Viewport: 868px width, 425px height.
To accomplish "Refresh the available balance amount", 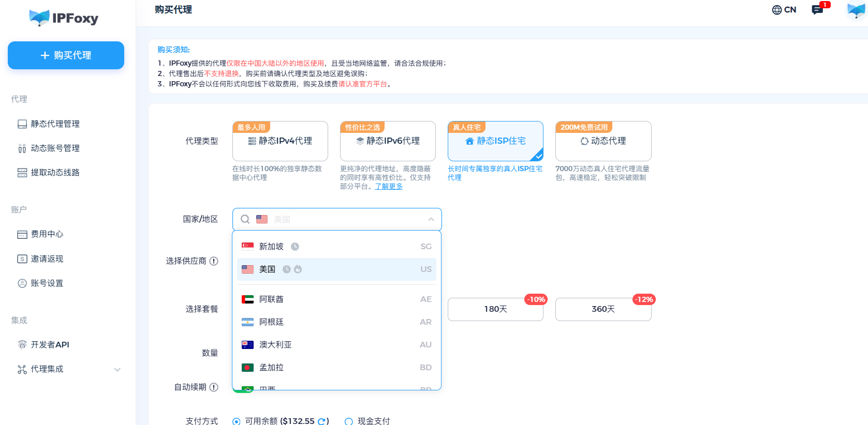I will click(322, 421).
